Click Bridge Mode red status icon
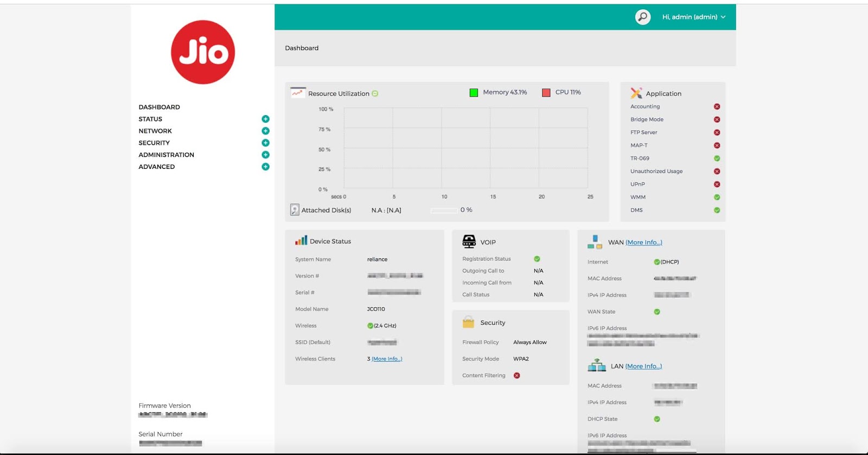Image resolution: width=868 pixels, height=455 pixels. click(717, 119)
